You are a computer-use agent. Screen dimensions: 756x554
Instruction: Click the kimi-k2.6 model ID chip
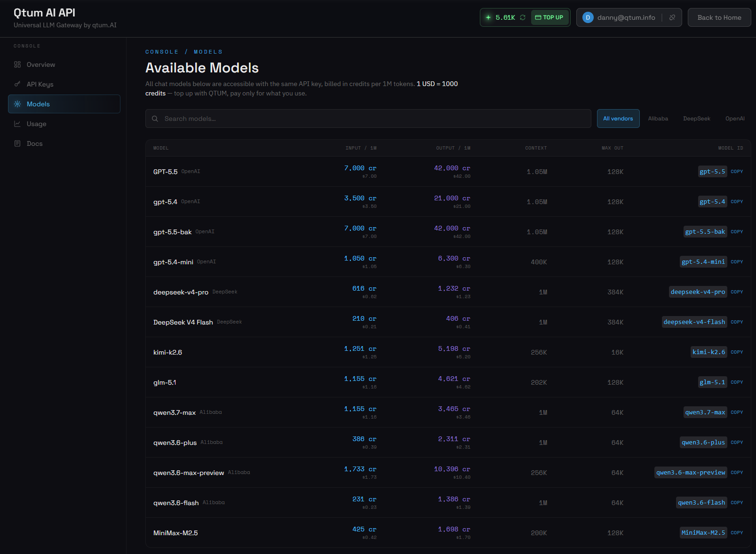[709, 352]
